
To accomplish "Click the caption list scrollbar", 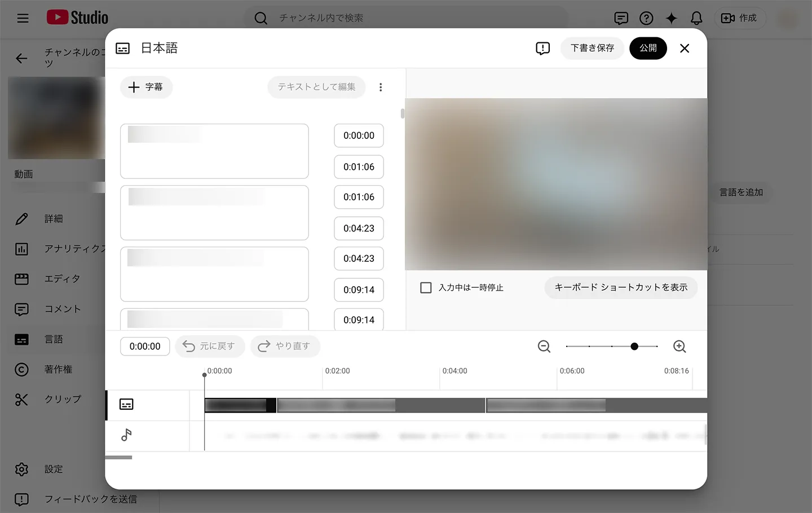I will click(x=403, y=113).
